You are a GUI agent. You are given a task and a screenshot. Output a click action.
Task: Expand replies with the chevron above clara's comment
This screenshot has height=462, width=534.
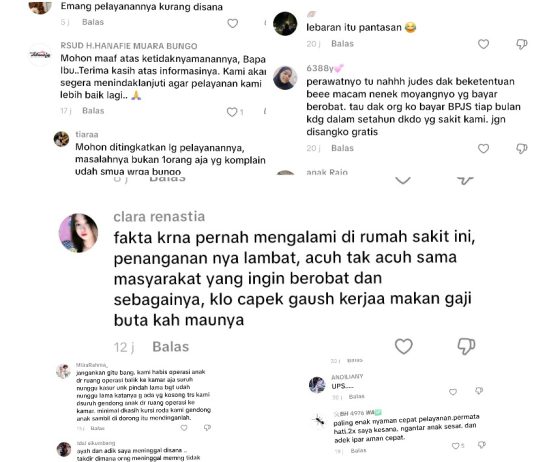(x=403, y=180)
